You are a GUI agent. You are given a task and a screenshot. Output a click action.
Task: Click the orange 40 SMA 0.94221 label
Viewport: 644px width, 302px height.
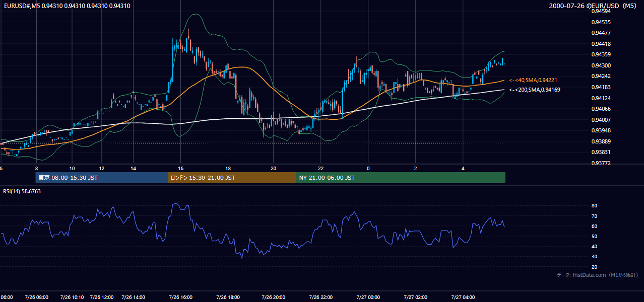(x=533, y=80)
